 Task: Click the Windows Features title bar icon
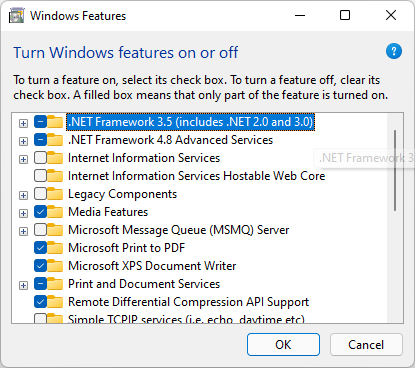[16, 16]
